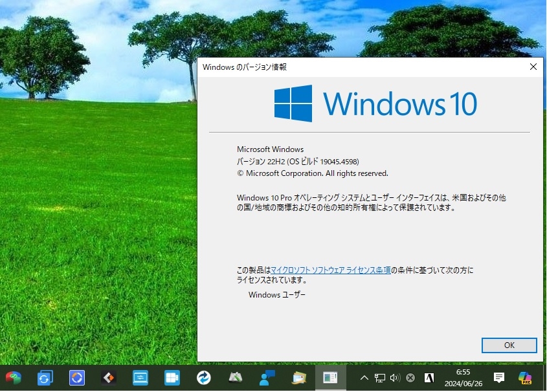Viewport: 547px width, 392px height.
Task: Click the 'Windows ユーザー' licensee name
Action: tap(277, 295)
